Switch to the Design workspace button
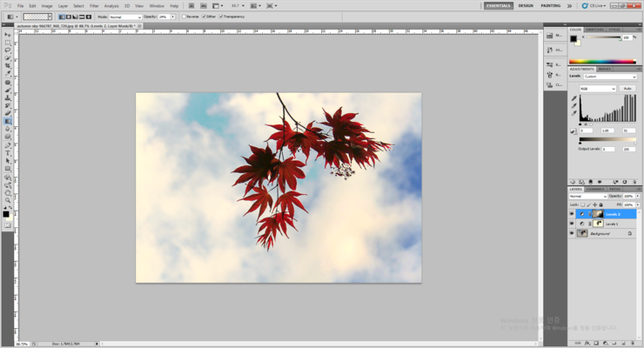Viewport: 644px width, 348px height. click(x=526, y=5)
